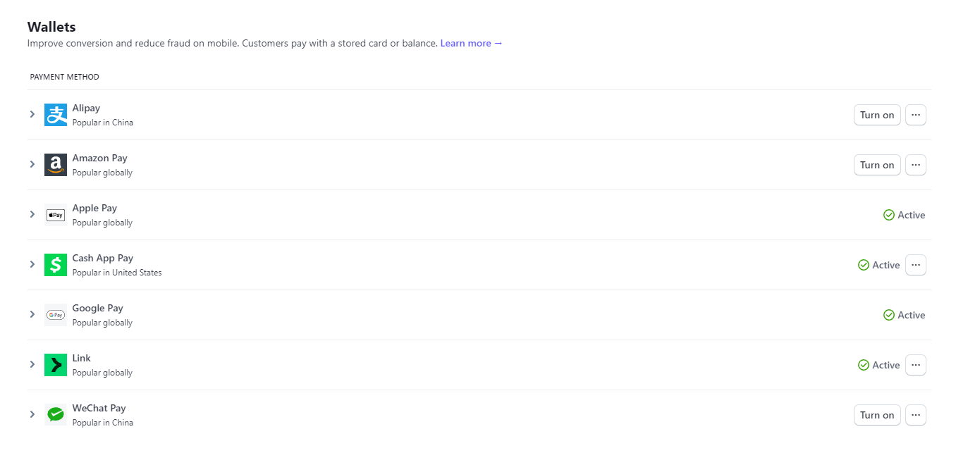Click the Apple Pay name text

coord(94,209)
